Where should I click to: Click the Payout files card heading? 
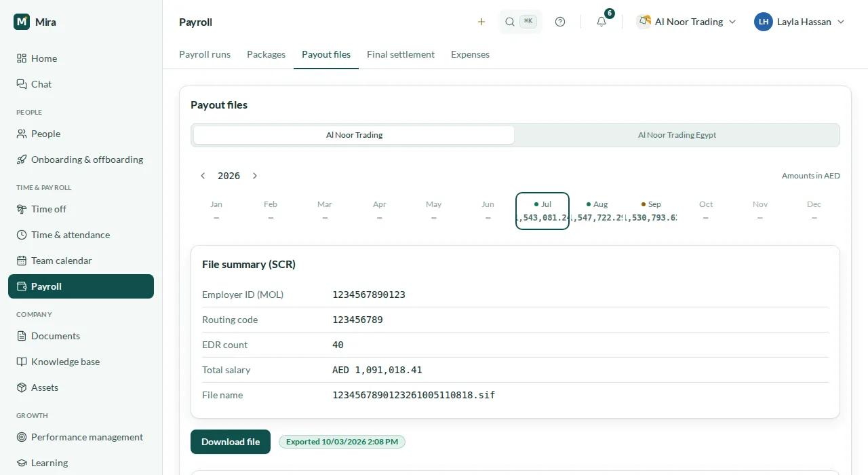(219, 105)
